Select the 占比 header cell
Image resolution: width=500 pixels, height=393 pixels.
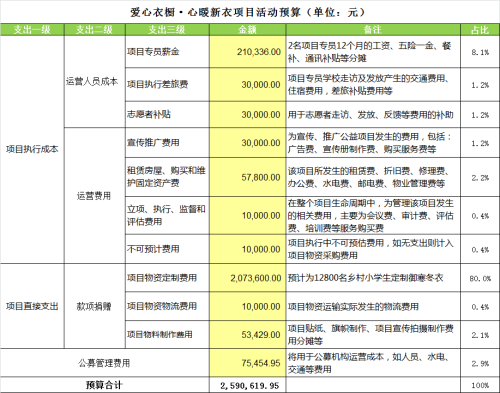tap(480, 30)
